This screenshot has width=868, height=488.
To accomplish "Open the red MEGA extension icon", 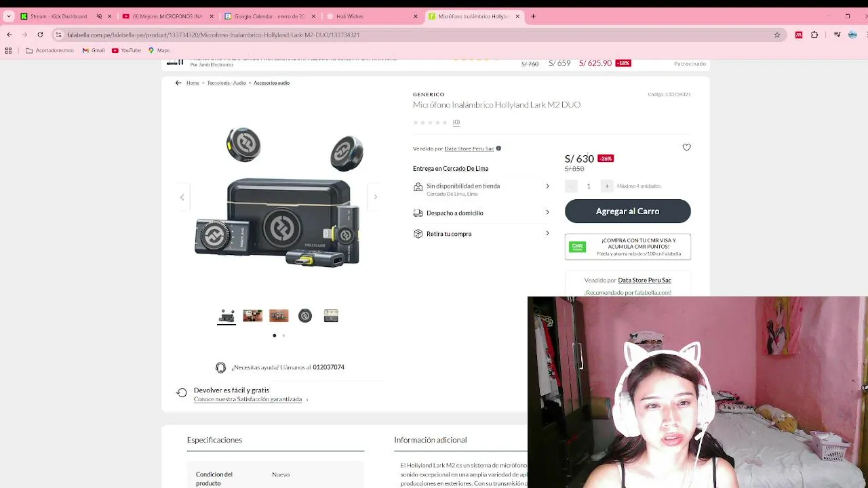I will (x=799, y=35).
